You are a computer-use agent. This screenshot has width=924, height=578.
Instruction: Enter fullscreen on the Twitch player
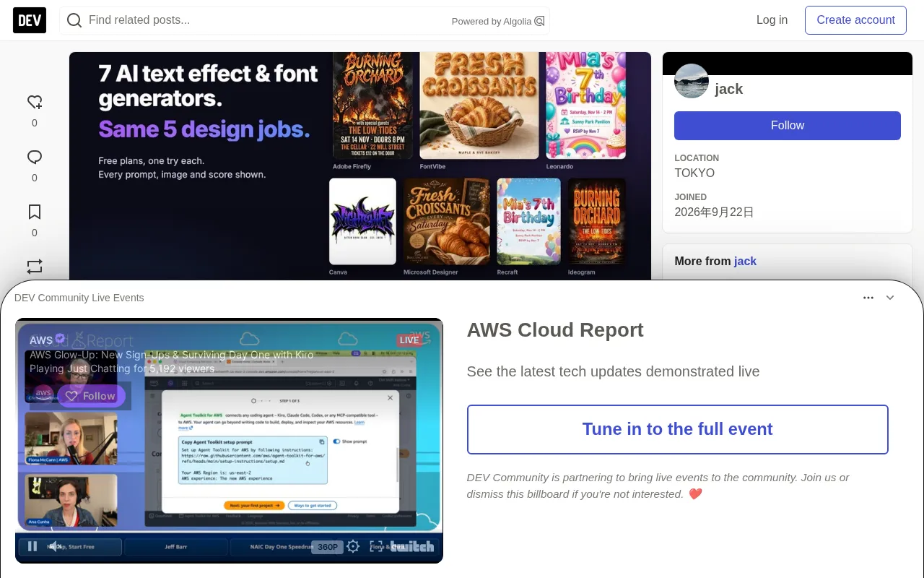(x=376, y=546)
